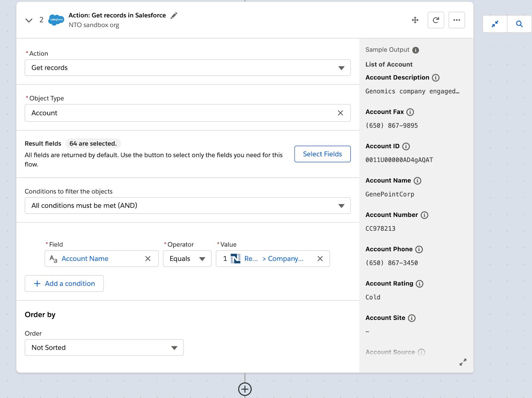This screenshot has width=532, height=398.
Task: Open the Action Get records dropdown
Action: (188, 68)
